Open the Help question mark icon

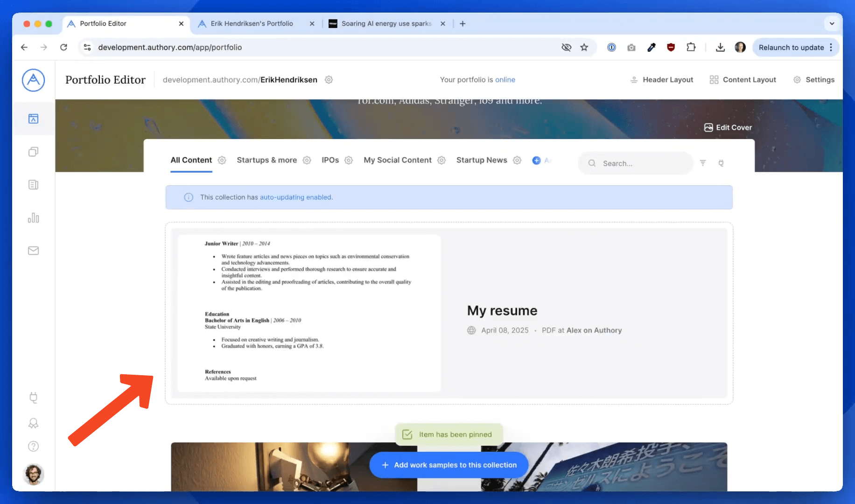pyautogui.click(x=33, y=446)
